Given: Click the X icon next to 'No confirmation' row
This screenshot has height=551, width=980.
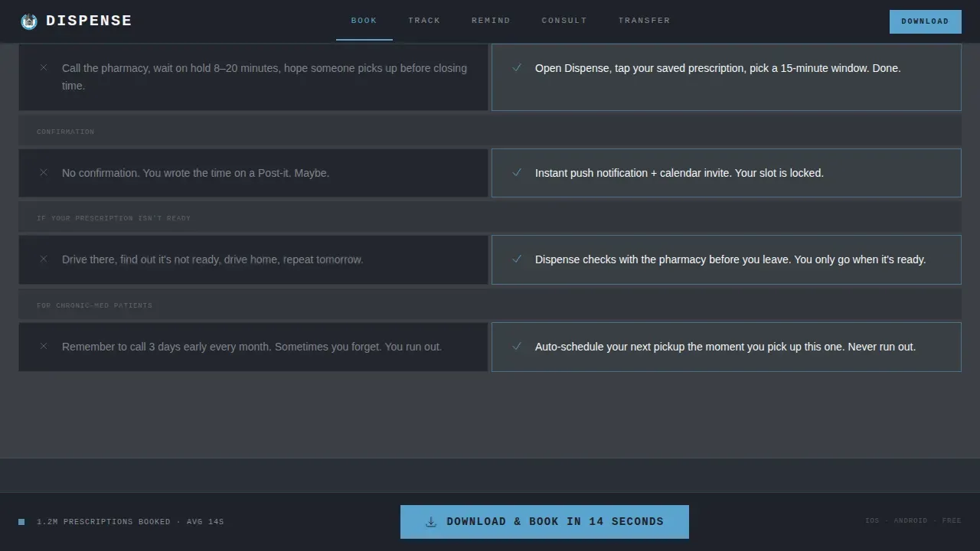Looking at the screenshot, I should tap(44, 172).
